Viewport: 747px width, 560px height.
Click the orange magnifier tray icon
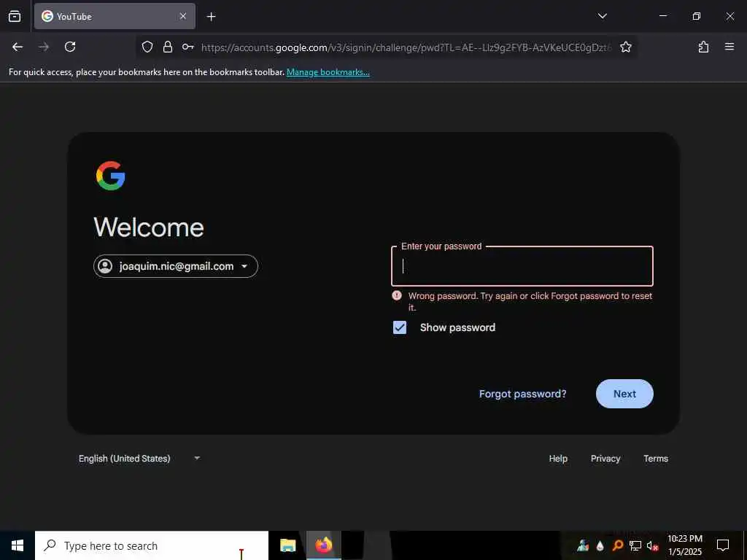tap(618, 545)
